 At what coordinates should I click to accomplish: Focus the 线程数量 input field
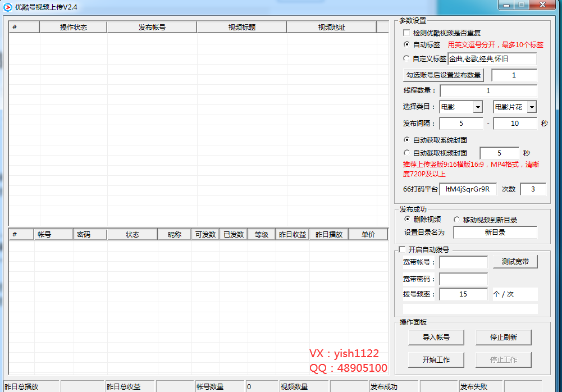tap(488, 91)
